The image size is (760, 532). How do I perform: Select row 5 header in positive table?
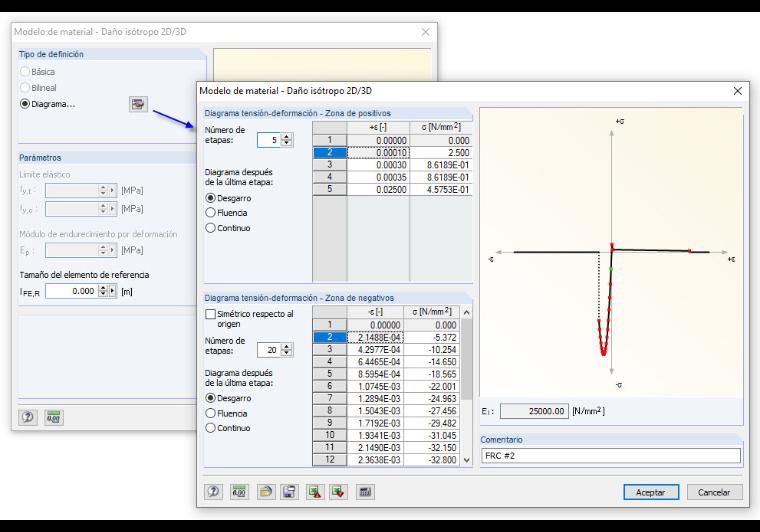(x=330, y=189)
